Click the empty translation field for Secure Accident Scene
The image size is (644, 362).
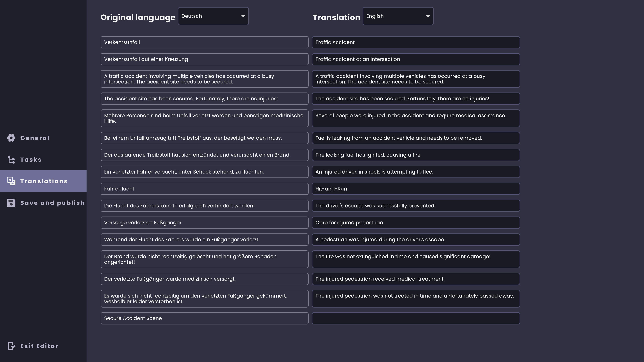pos(416,318)
